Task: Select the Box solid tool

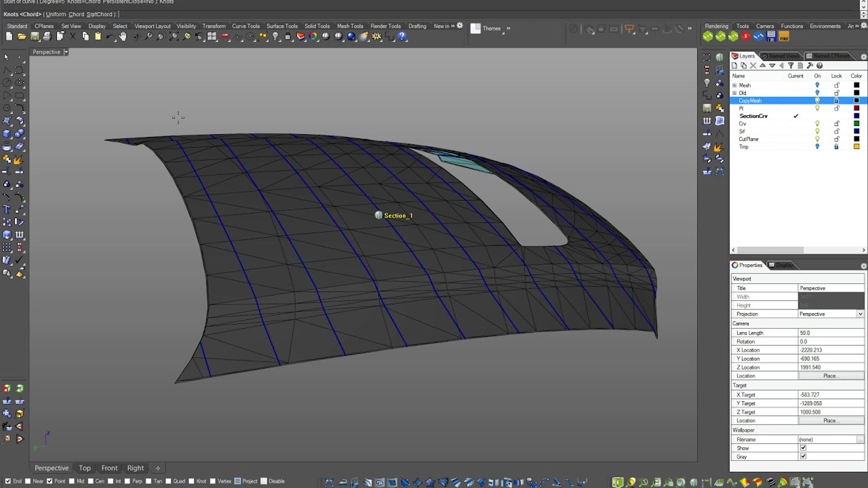Action: [7, 133]
